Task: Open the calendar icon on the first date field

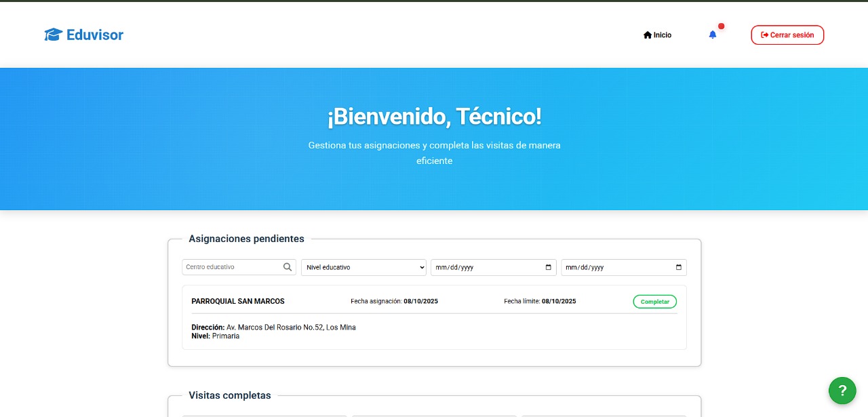Action: (x=548, y=267)
